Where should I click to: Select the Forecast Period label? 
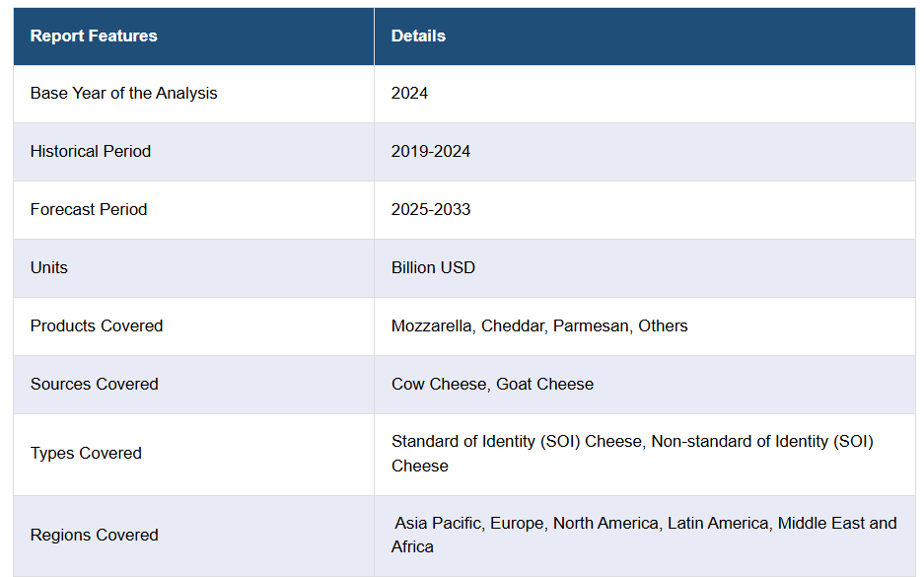[89, 210]
